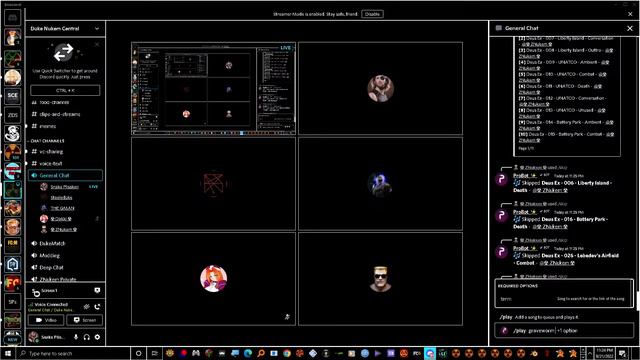
Task: Open the SPs server icon
Action: 13,302
